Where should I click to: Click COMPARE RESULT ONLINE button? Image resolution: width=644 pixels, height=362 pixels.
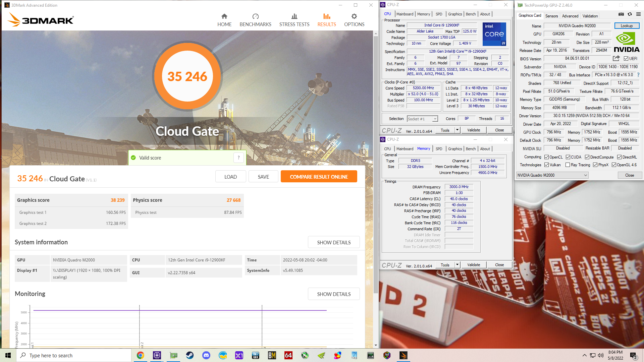pyautogui.click(x=319, y=177)
